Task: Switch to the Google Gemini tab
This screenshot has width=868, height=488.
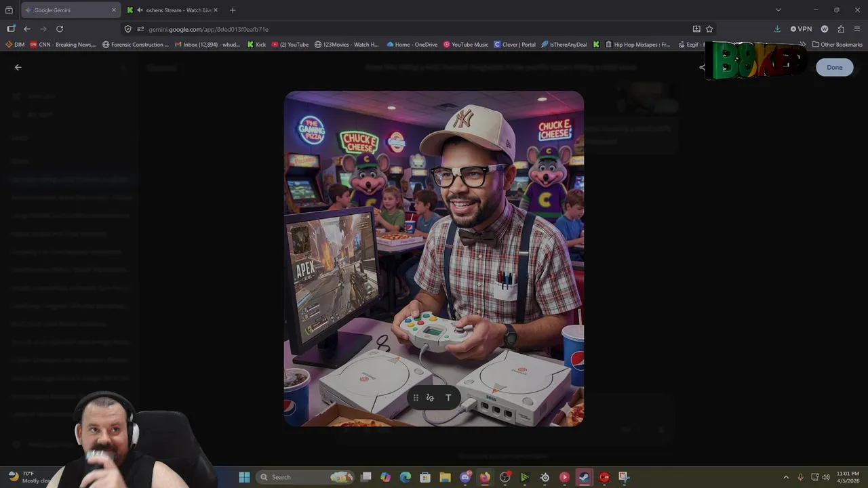Action: click(x=70, y=10)
